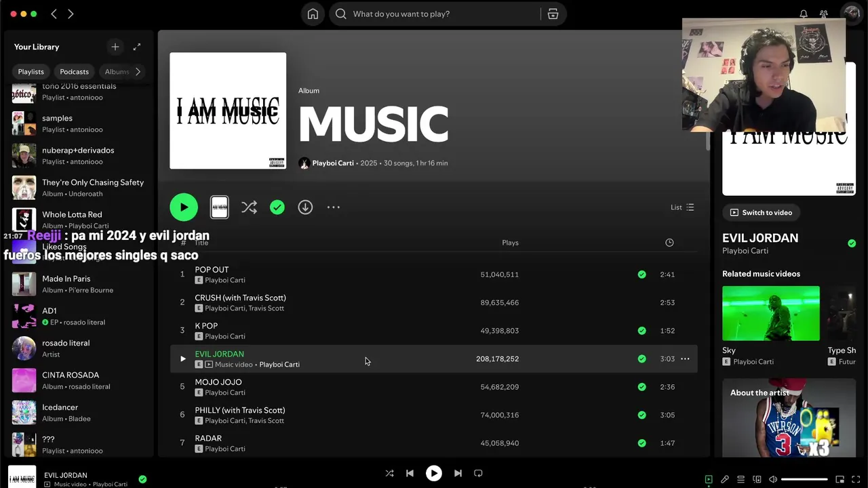Screen dimensions: 868x488
Task: Open user profile avatar menu
Action: [x=850, y=13]
